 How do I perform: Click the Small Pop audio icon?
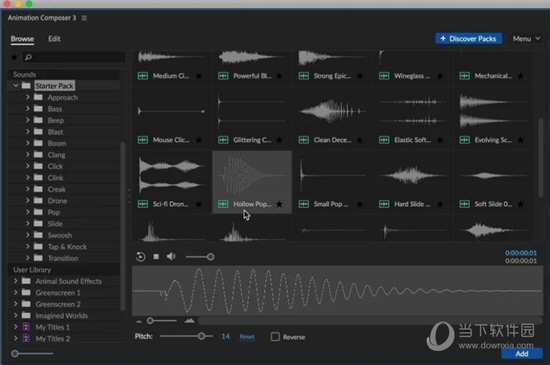click(x=303, y=204)
